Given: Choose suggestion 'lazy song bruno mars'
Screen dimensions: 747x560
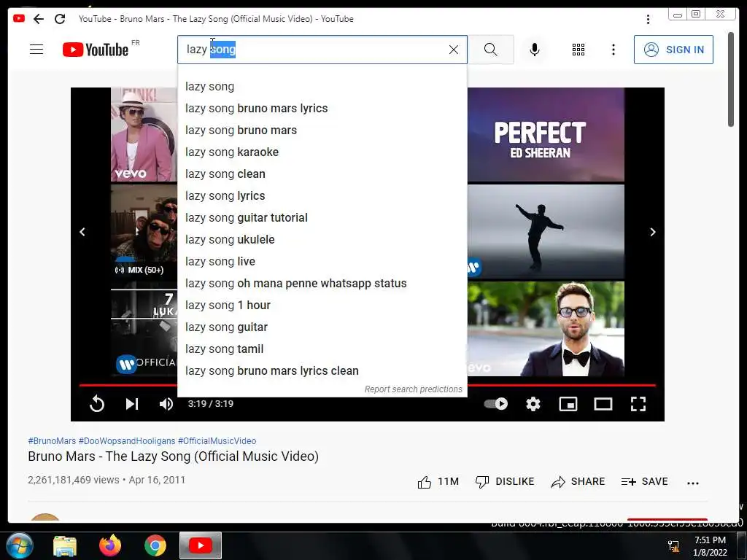Looking at the screenshot, I should 322,131.
